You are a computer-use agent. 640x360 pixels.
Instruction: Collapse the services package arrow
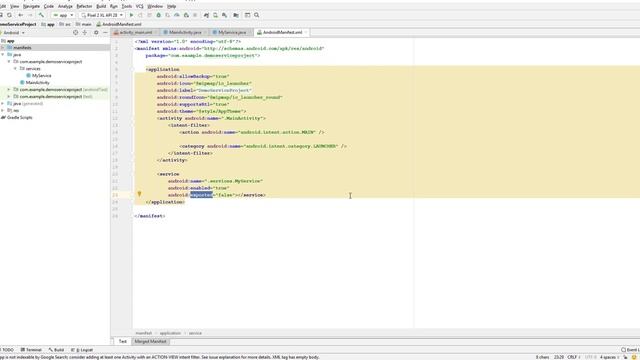(16, 69)
